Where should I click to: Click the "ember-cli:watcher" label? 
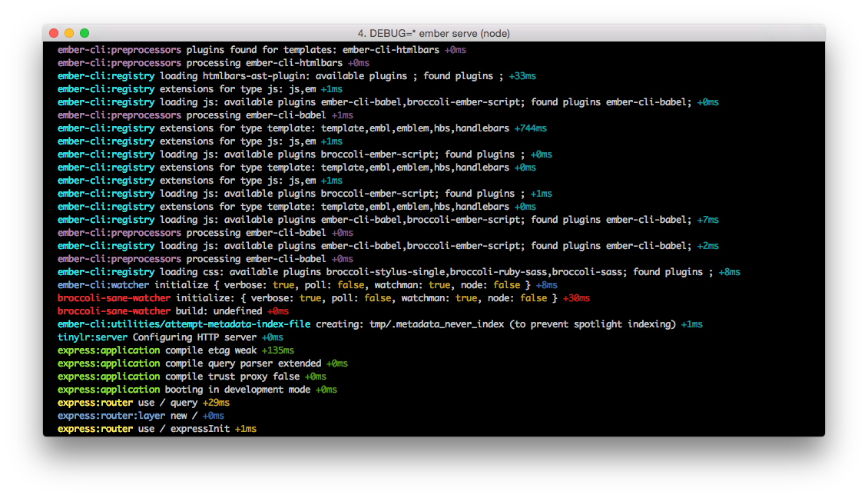[x=103, y=285]
